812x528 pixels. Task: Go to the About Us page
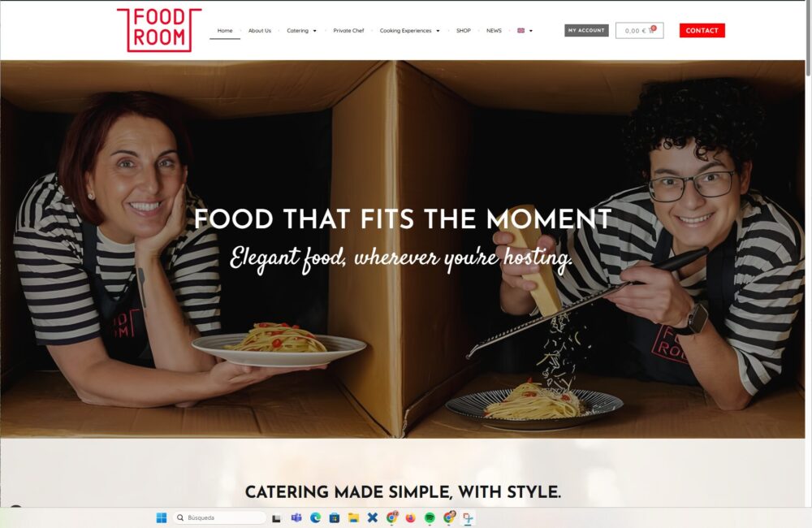click(x=260, y=31)
